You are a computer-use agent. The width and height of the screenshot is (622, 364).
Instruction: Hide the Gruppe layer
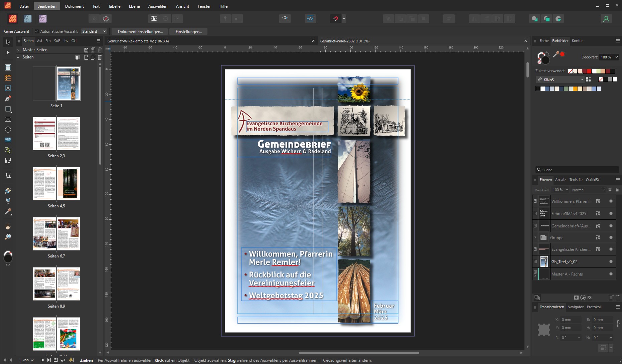coord(611,237)
